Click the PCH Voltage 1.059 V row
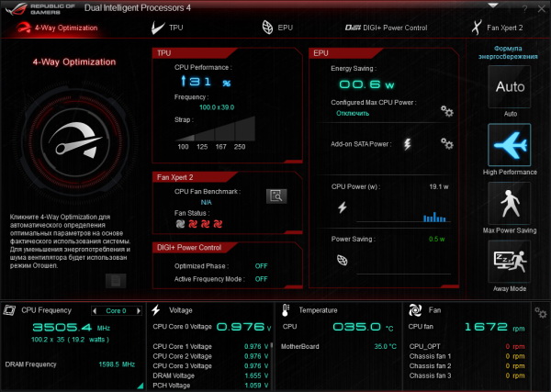551x392 pixels. [210, 386]
